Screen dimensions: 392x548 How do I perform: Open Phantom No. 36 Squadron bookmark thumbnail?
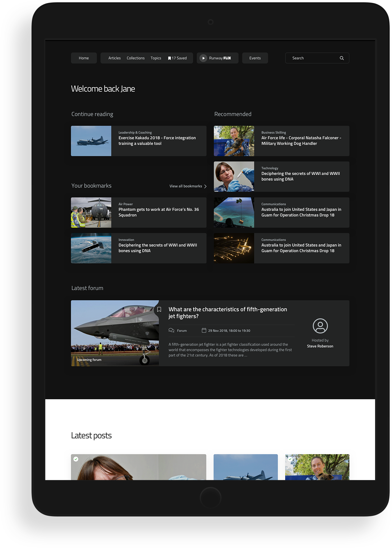point(91,213)
